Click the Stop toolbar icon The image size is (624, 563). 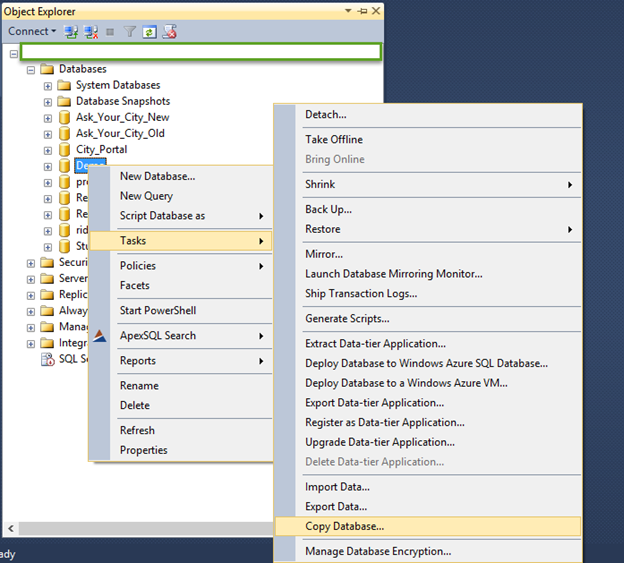(x=110, y=32)
